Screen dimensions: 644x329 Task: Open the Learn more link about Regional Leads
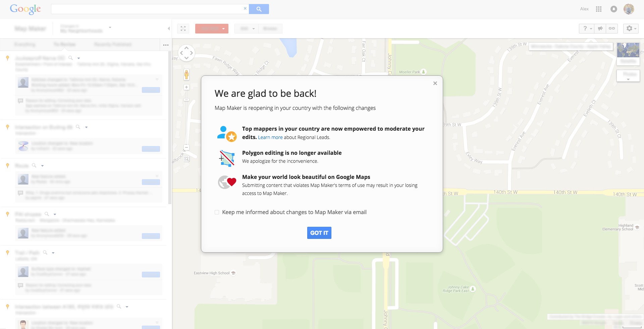coord(270,137)
